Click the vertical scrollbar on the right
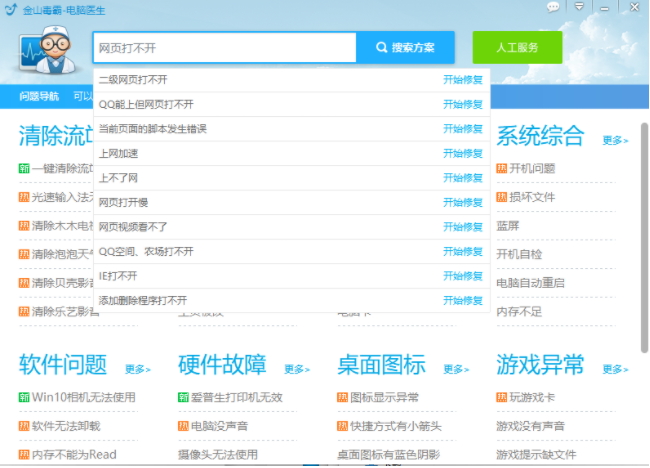Viewport: 650px width, 468px height. (x=644, y=240)
